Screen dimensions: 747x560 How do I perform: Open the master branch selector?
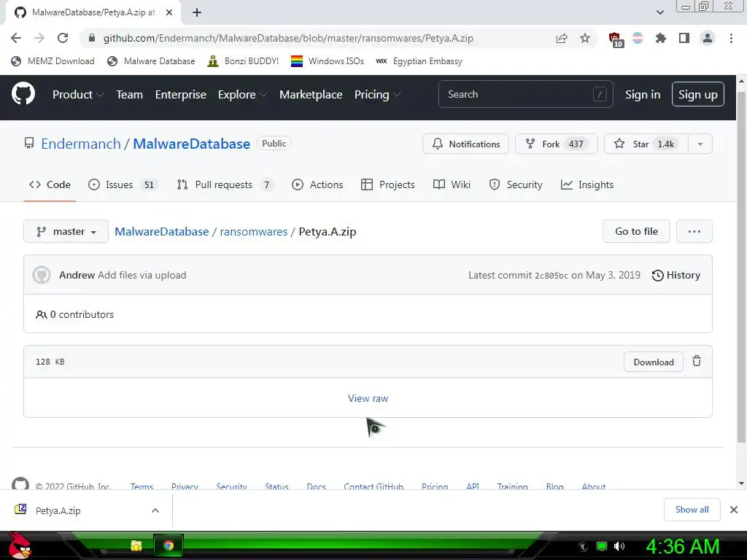[x=66, y=231]
